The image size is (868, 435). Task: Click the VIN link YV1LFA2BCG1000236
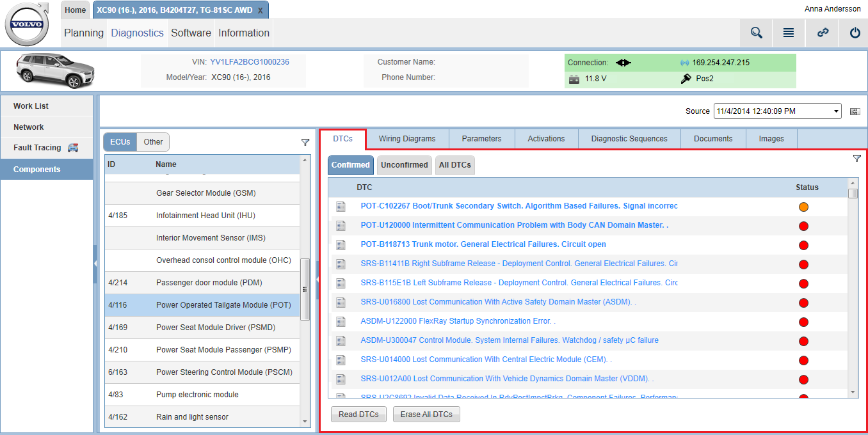(x=250, y=62)
